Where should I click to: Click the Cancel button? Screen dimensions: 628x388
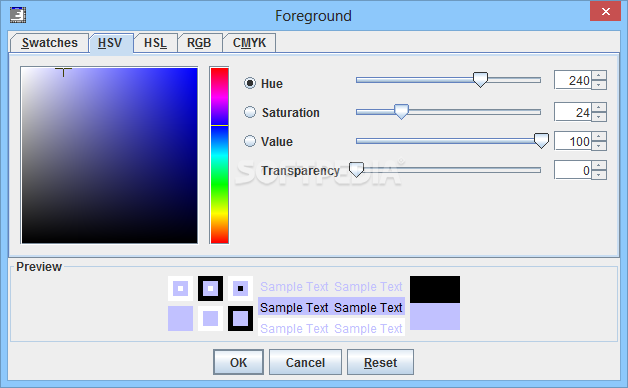coord(305,362)
